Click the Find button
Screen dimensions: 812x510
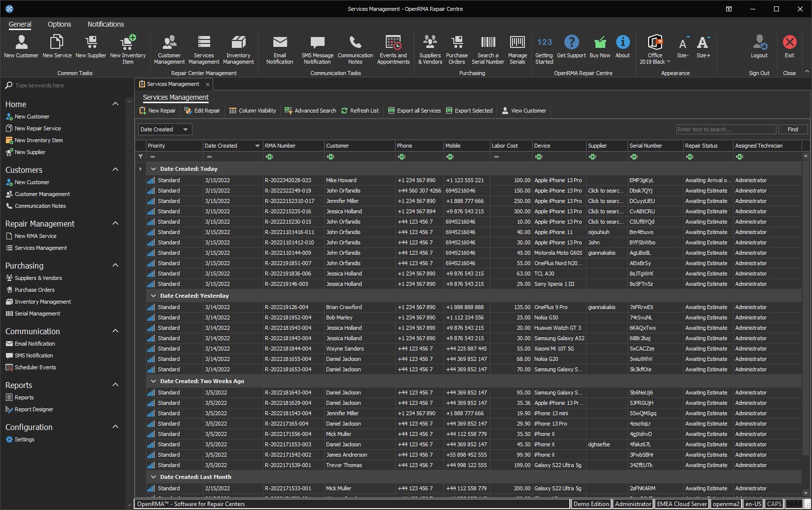(x=793, y=129)
